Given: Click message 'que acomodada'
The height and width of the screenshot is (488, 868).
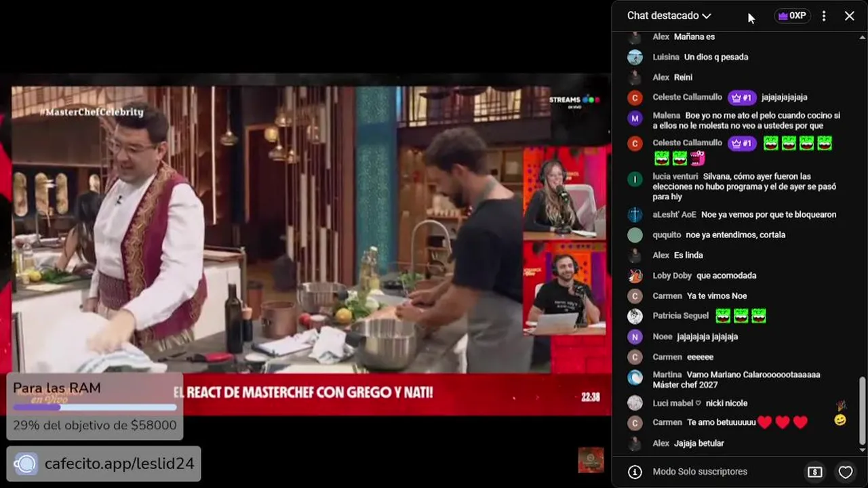Looking at the screenshot, I should pos(726,275).
